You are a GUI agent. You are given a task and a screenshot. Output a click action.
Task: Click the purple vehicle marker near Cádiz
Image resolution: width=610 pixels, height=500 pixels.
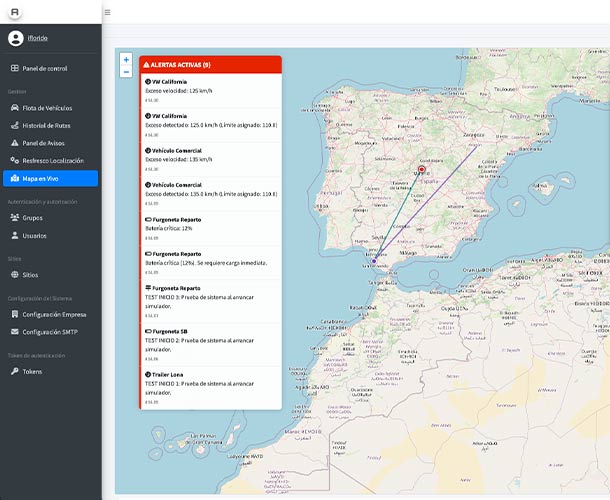pyautogui.click(x=374, y=261)
